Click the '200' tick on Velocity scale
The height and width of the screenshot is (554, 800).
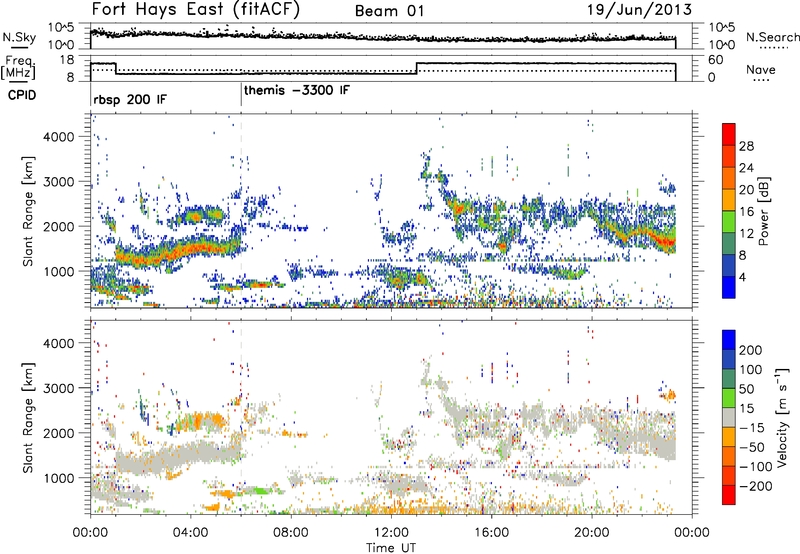tap(751, 350)
